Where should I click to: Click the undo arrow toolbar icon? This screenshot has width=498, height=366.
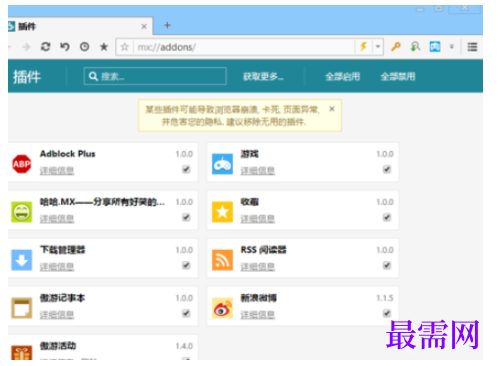tap(65, 47)
